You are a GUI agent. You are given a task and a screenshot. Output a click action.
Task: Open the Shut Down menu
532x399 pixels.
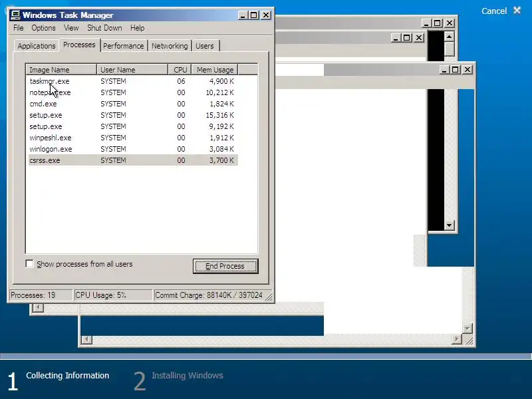(x=104, y=28)
